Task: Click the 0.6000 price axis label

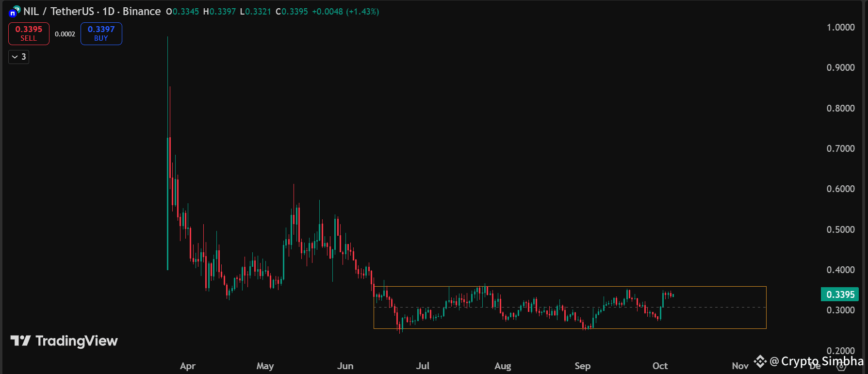Action: coord(841,189)
